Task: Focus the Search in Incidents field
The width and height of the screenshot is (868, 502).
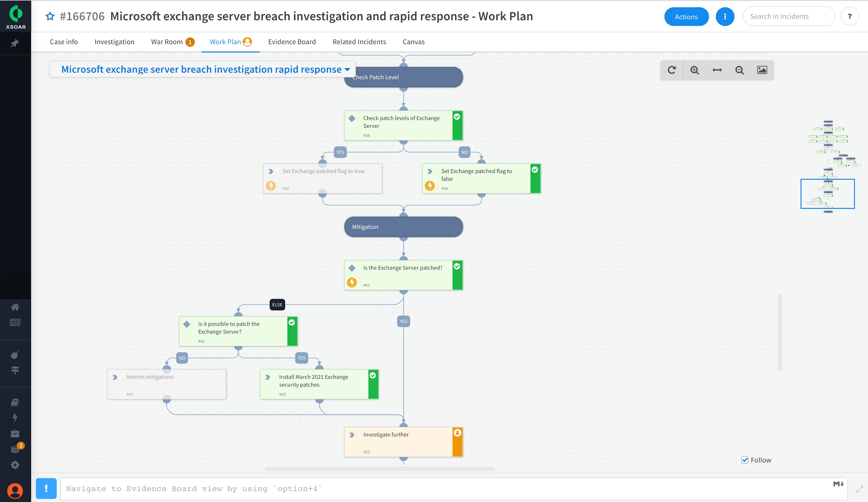Action: pyautogui.click(x=789, y=16)
